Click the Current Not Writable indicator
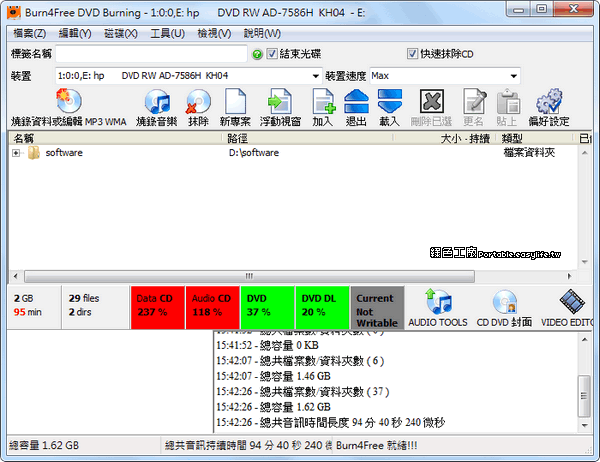This screenshot has width=600, height=462. pyautogui.click(x=377, y=307)
